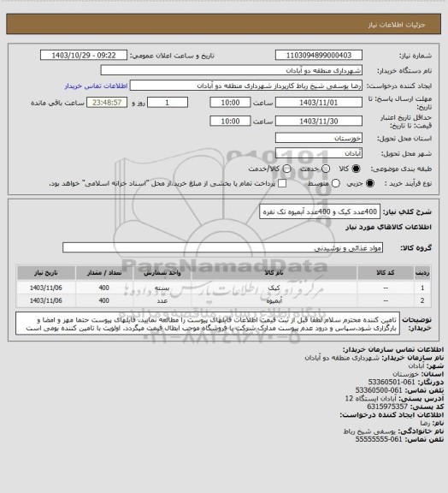Viewport: 448px width, 493px height.
Task: Click the buyer notes text box
Action: 208,324
